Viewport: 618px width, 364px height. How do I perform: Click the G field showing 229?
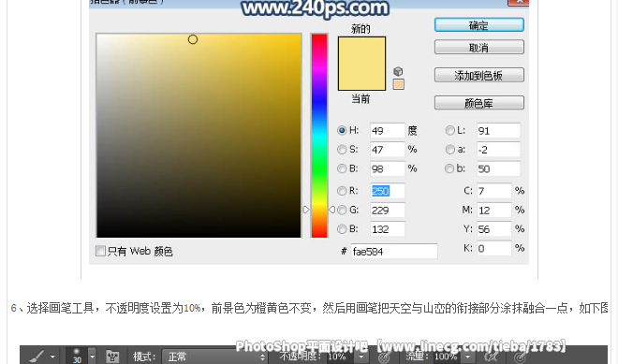(388, 210)
